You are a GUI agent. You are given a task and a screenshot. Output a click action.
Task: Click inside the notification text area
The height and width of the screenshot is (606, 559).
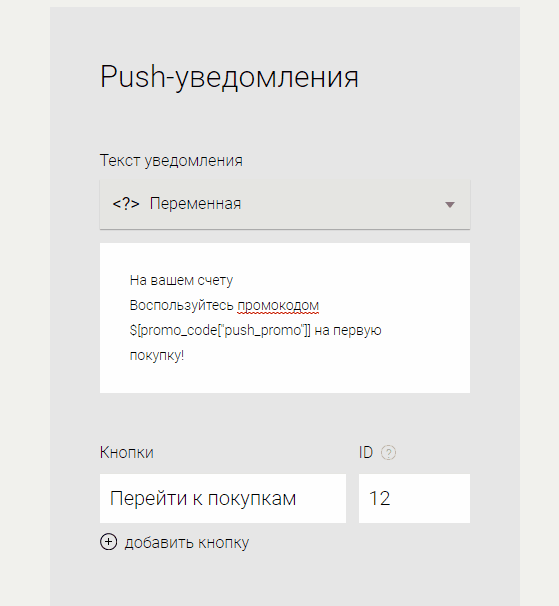pyautogui.click(x=285, y=318)
